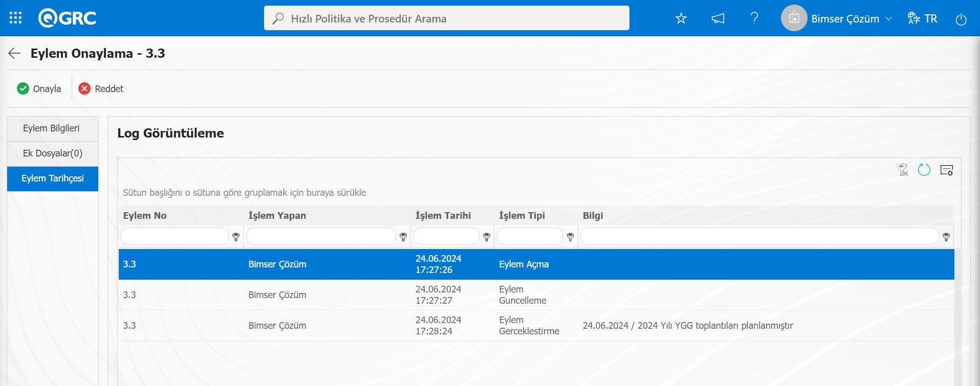Open favorites star icon
980x386 pixels.
681,18
